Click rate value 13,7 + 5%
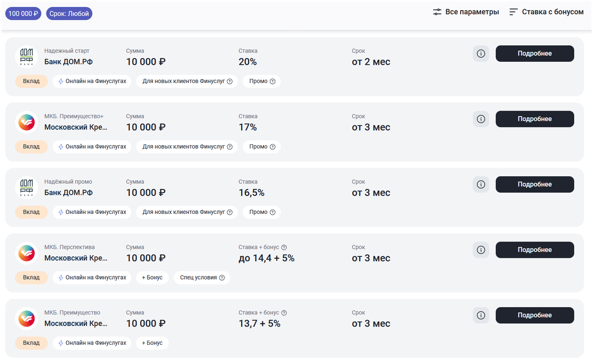The width and height of the screenshot is (593, 364). tap(259, 324)
